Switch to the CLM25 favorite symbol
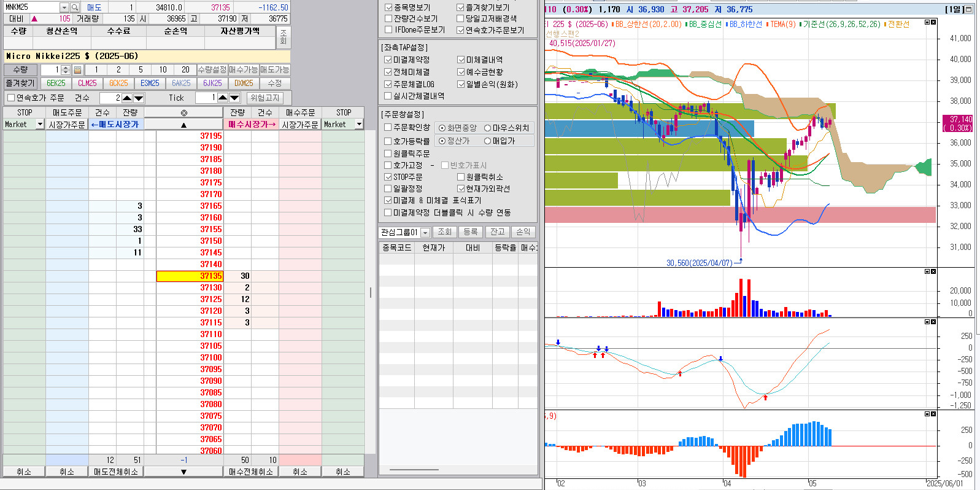Screen dimensions: 980x490 [87, 84]
